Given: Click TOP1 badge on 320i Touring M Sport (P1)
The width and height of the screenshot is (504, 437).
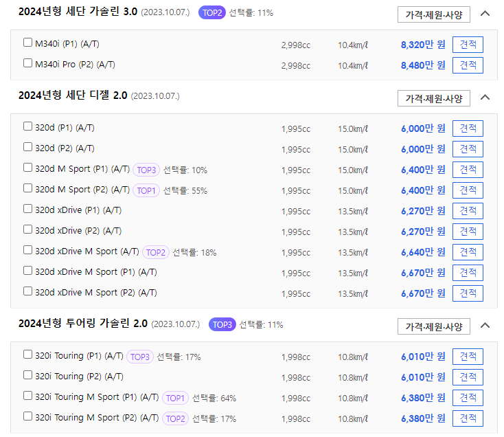Looking at the screenshot, I should 175,398.
